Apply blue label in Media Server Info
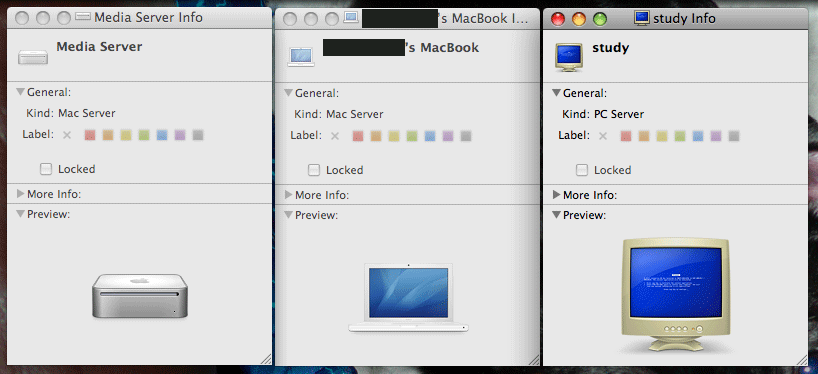Viewport: 818px width, 374px height. click(162, 135)
